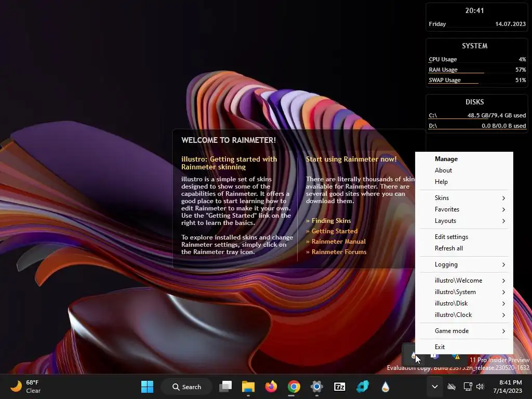Click the Friday date row in clock skin
The height and width of the screenshot is (399, 532).
[x=477, y=24]
